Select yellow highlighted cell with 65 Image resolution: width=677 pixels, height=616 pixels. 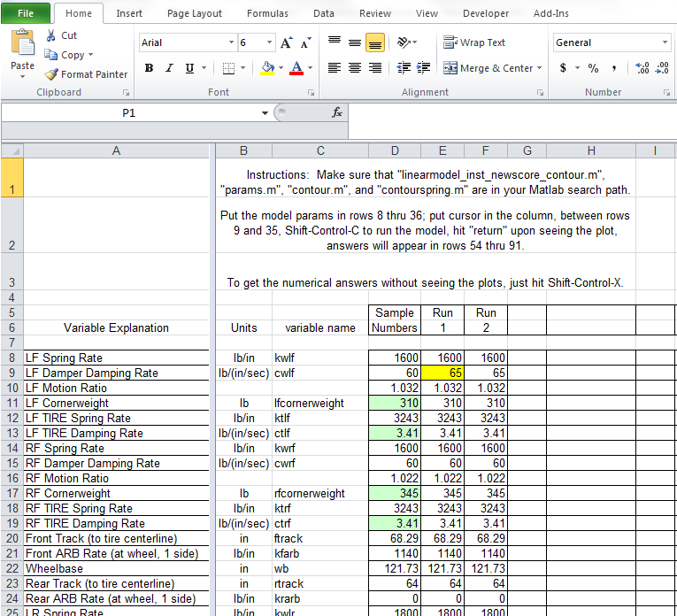tap(442, 373)
